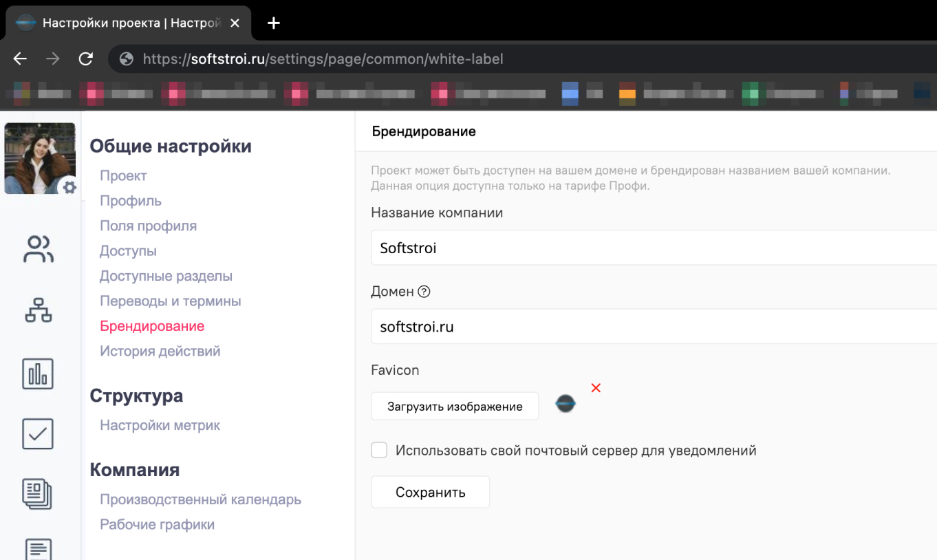Screen dimensions: 937x560
Task: Click the Favicon label
Action: click(395, 370)
